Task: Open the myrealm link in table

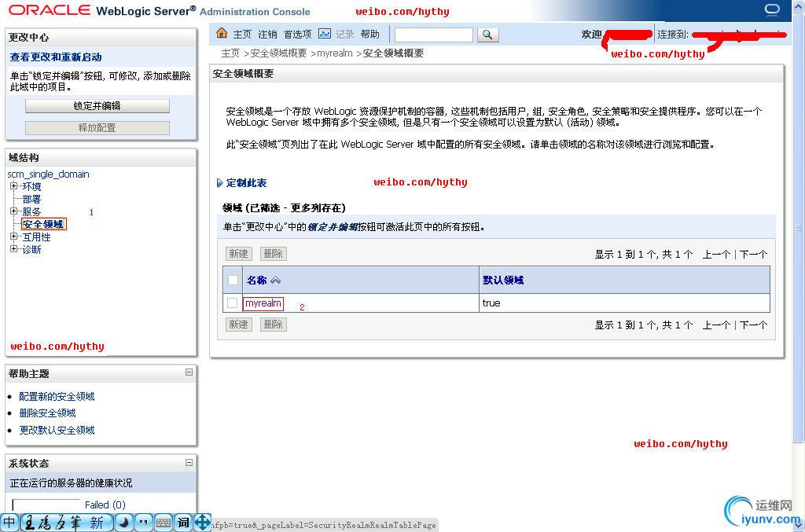Action: click(x=263, y=303)
